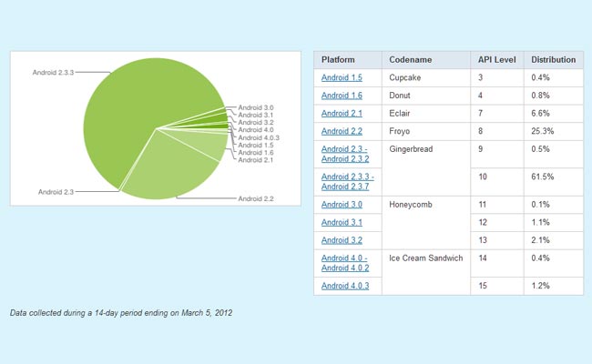Click the Codename column header
Screen dimensions: 592x364
click(409, 59)
